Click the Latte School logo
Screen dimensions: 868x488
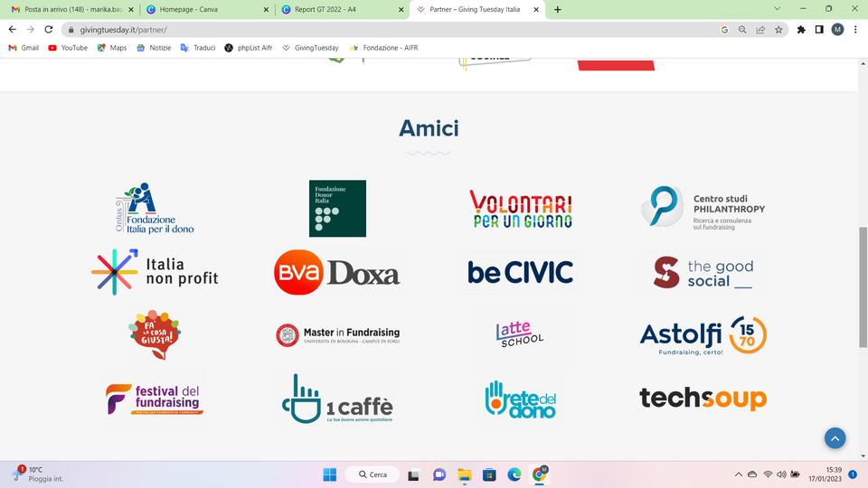pos(520,334)
